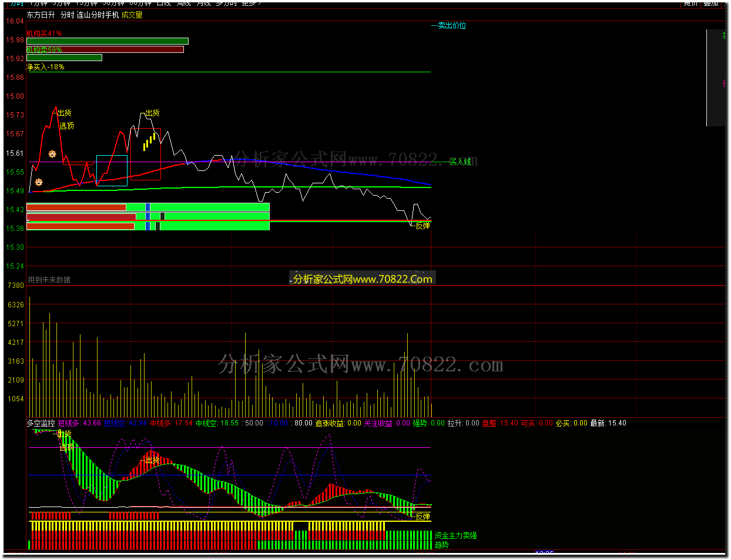
Task: Click the 机构买41% label
Action: point(44,33)
